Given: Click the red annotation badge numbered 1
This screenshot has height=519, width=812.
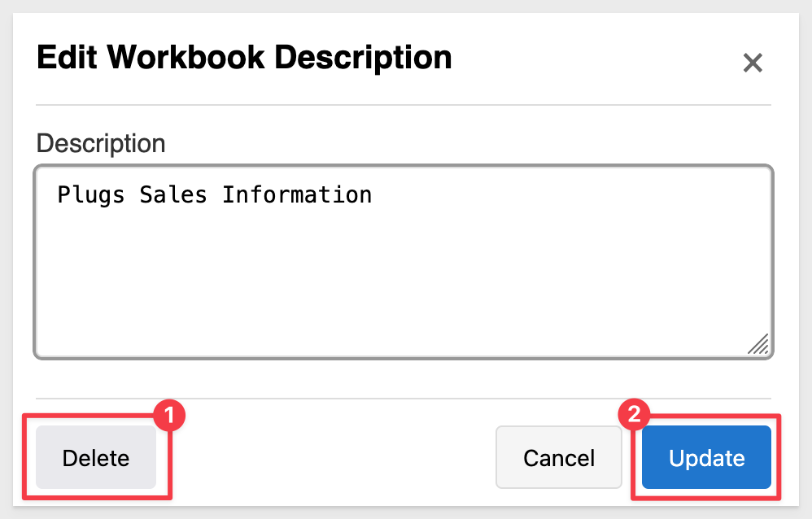Looking at the screenshot, I should 169,415.
